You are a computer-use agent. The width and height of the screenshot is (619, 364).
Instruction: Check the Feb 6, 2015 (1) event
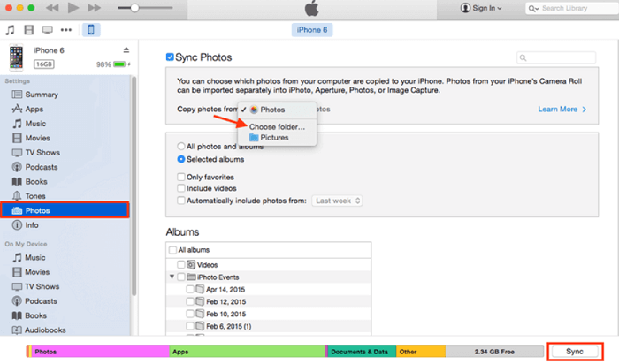pyautogui.click(x=190, y=326)
